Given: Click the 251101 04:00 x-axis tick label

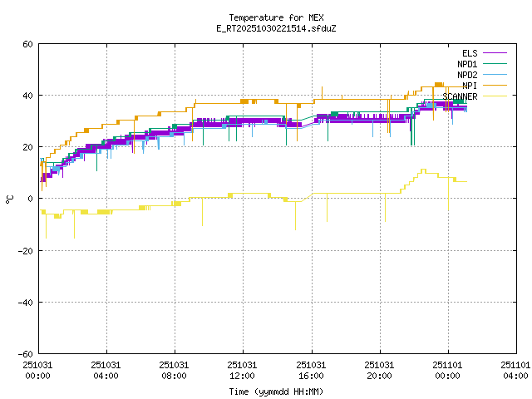Looking at the screenshot, I should click(515, 370).
